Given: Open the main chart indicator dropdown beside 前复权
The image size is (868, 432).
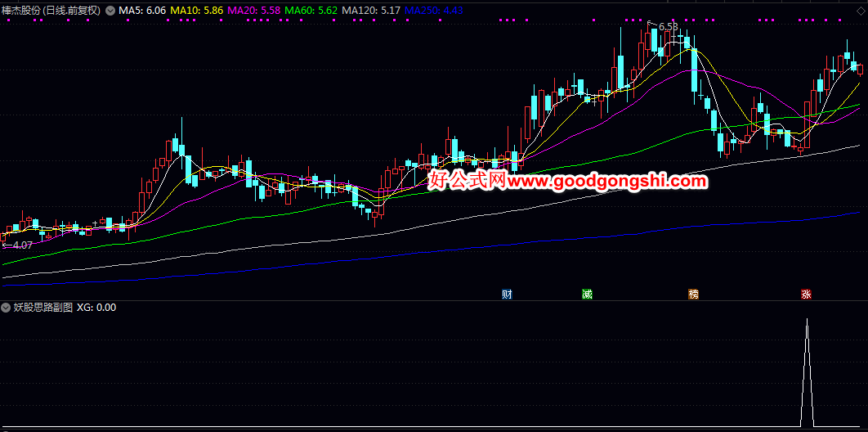Looking at the screenshot, I should tap(110, 11).
